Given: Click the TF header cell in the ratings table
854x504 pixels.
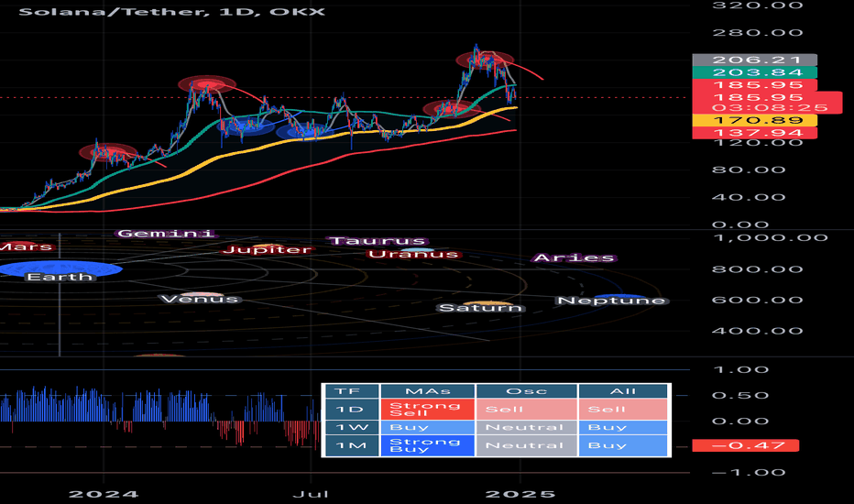Looking at the screenshot, I should point(350,391).
